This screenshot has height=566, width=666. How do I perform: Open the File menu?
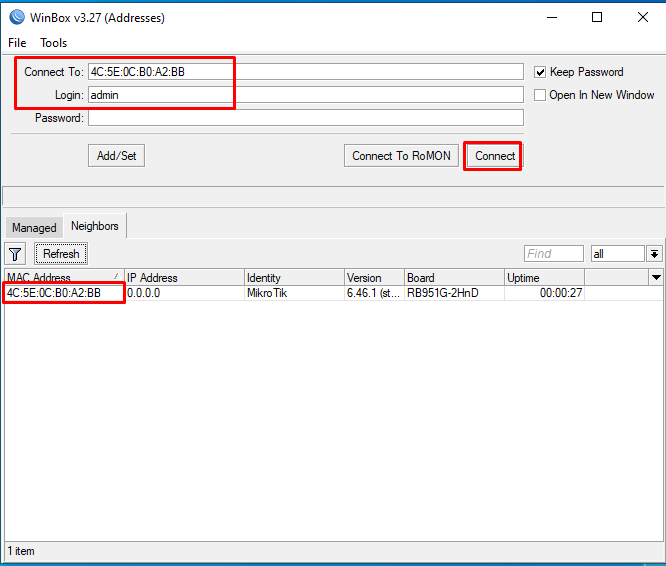point(17,43)
